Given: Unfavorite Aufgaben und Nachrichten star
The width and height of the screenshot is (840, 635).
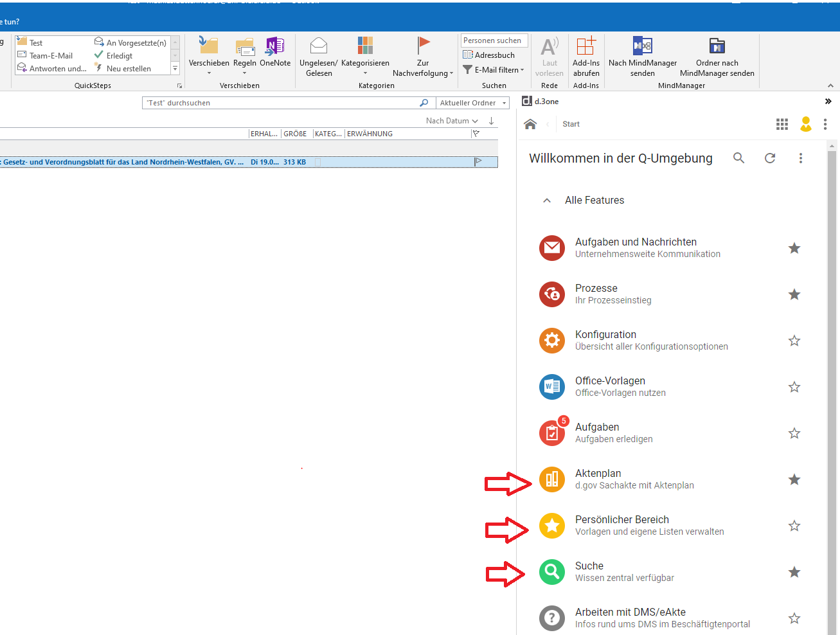Looking at the screenshot, I should 794,248.
